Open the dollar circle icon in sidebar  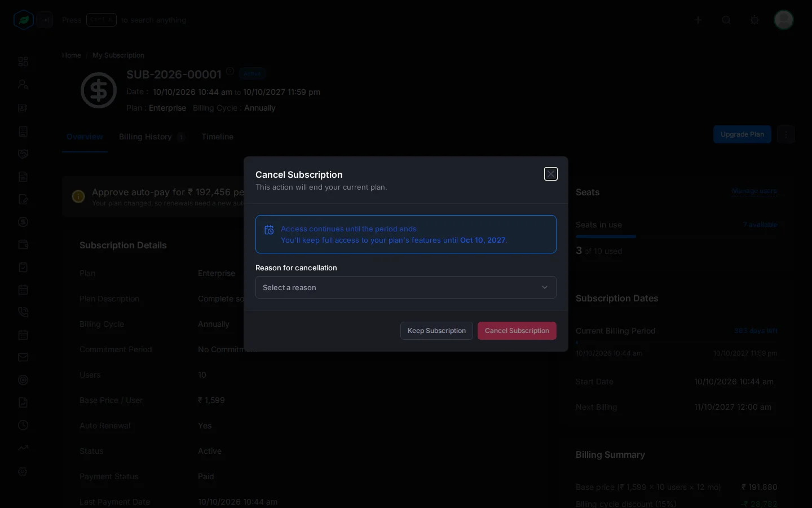coord(23,222)
